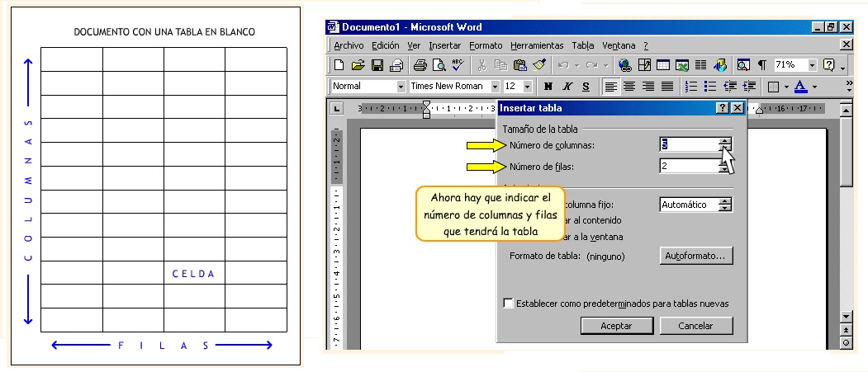
Task: Open Autoformato table options
Action: click(696, 256)
